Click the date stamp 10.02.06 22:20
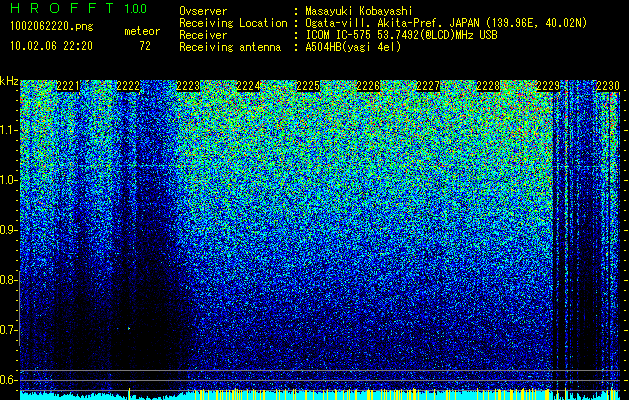Screen dimensions: 629x400 [x=51, y=46]
